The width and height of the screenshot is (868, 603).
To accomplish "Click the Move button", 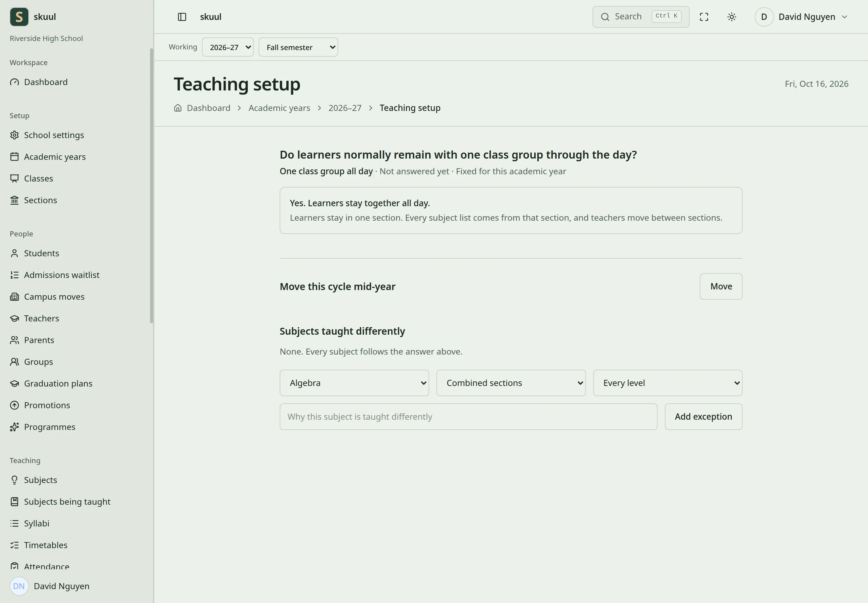I will [x=721, y=286].
